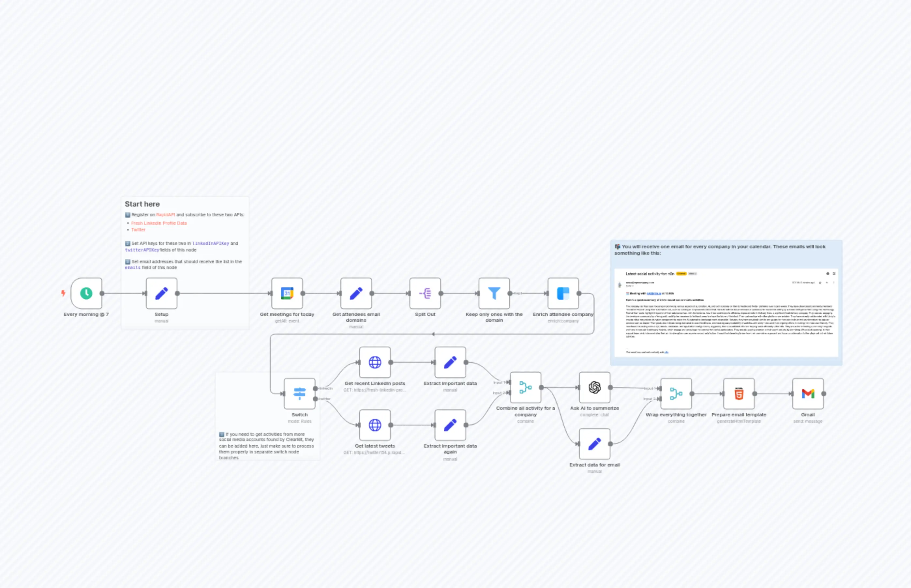
Task: Open the Switch node
Action: click(x=300, y=393)
